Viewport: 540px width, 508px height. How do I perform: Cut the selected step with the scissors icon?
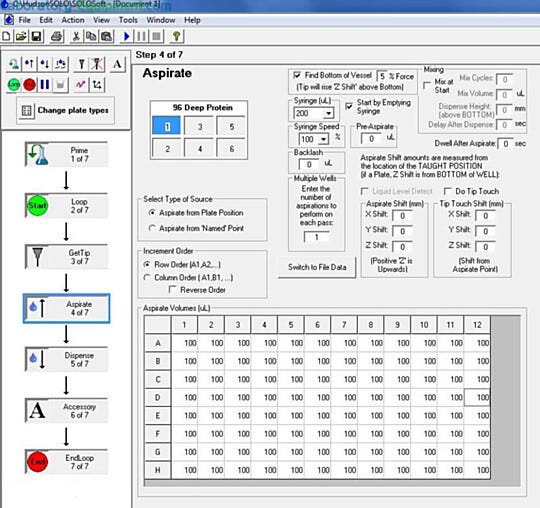76,36
